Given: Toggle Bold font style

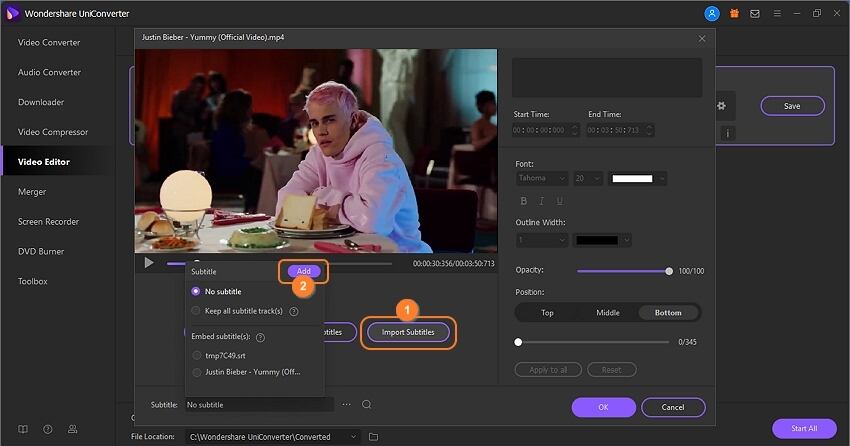Looking at the screenshot, I should point(524,201).
